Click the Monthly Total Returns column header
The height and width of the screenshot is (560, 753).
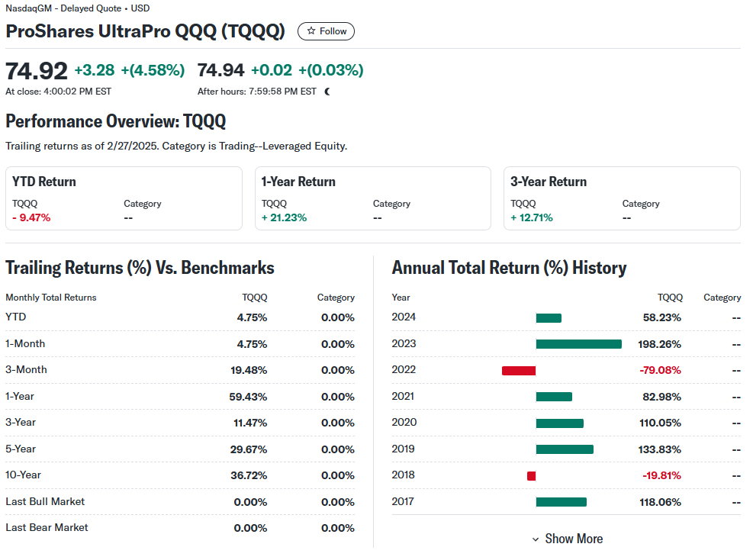tap(51, 298)
